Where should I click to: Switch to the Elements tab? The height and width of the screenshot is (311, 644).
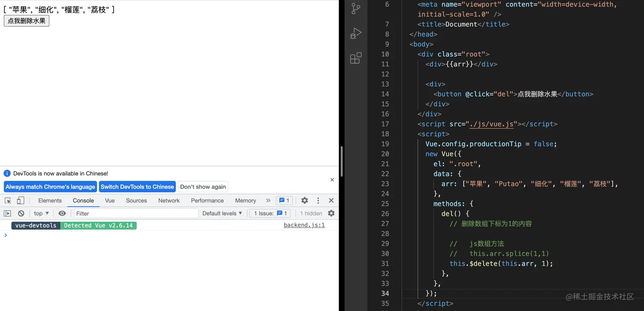click(50, 201)
